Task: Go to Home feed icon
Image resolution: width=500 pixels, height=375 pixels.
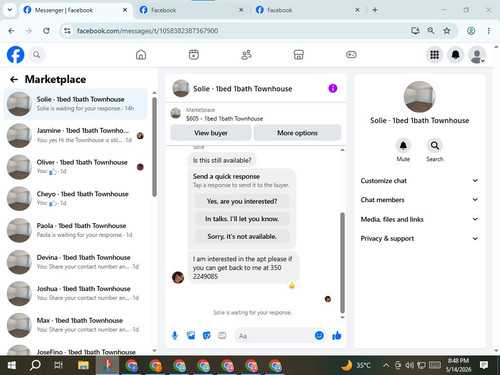Action: [x=141, y=55]
